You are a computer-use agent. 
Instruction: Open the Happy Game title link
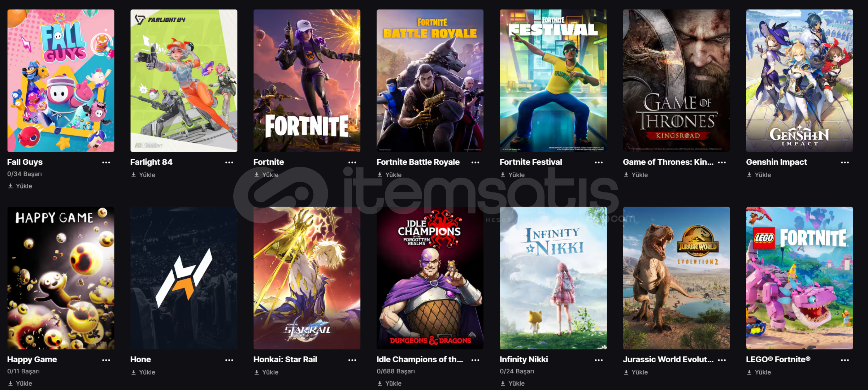coord(32,359)
